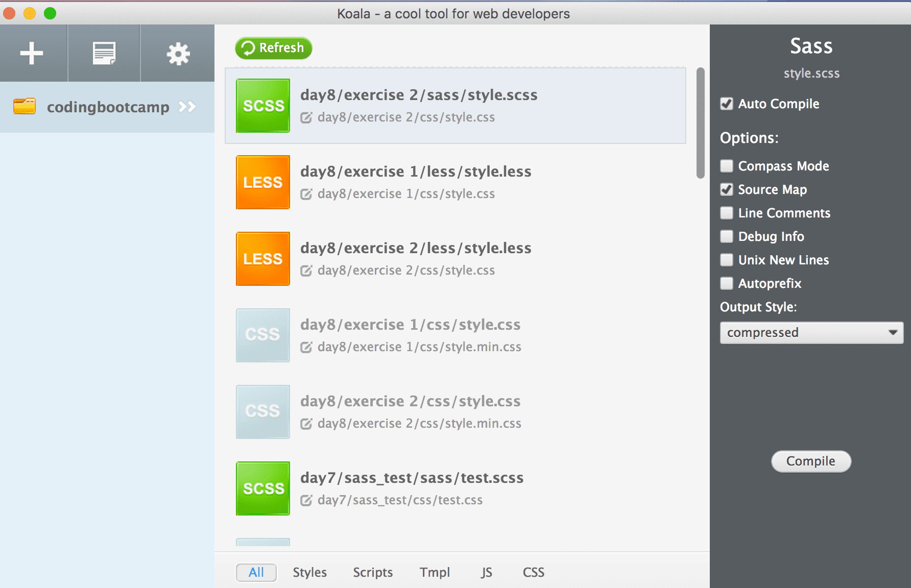Select day8/exercise 2/css/style.css file name
Image resolution: width=911 pixels, height=588 pixels.
(x=411, y=401)
